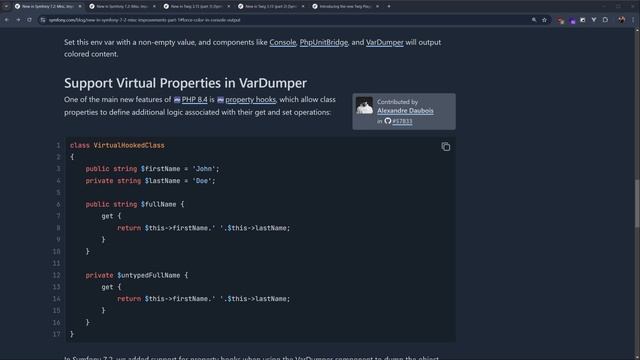Close the Introducing the new Twig tab
Viewport: 640px width, 360px height.
377,7
